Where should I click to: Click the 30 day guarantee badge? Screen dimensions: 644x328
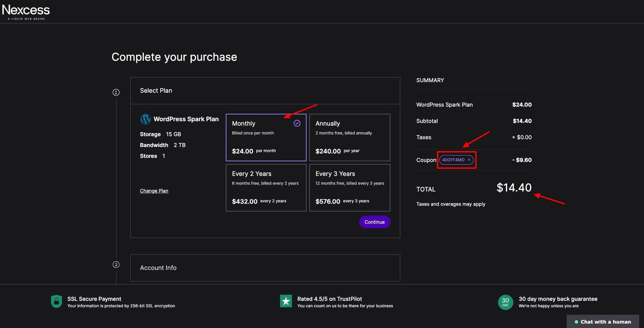[x=505, y=302]
